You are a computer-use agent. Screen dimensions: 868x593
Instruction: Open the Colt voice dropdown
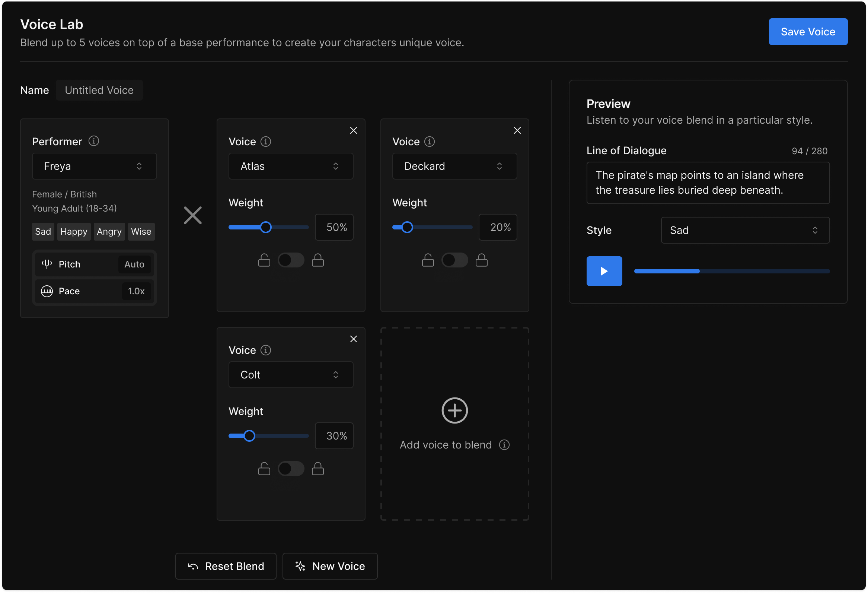tap(291, 375)
